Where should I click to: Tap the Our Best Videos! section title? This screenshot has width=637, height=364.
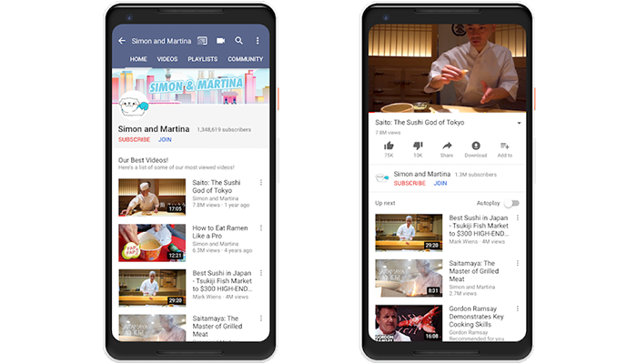click(143, 160)
